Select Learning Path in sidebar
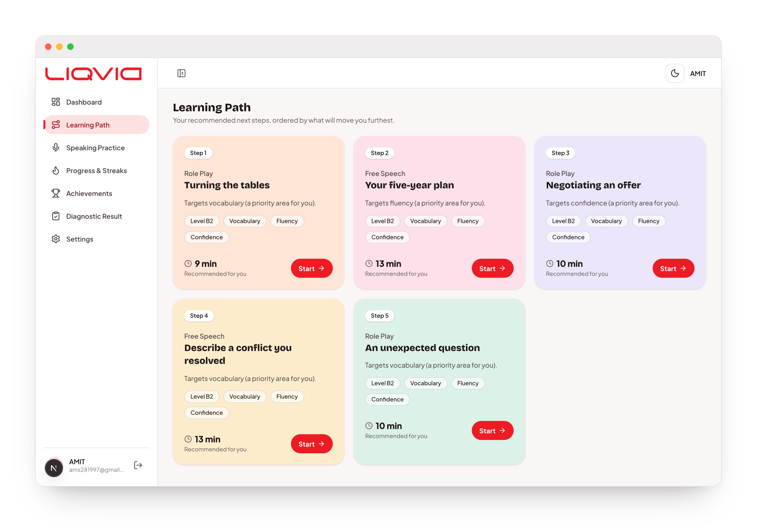The image size is (757, 532). pos(97,125)
